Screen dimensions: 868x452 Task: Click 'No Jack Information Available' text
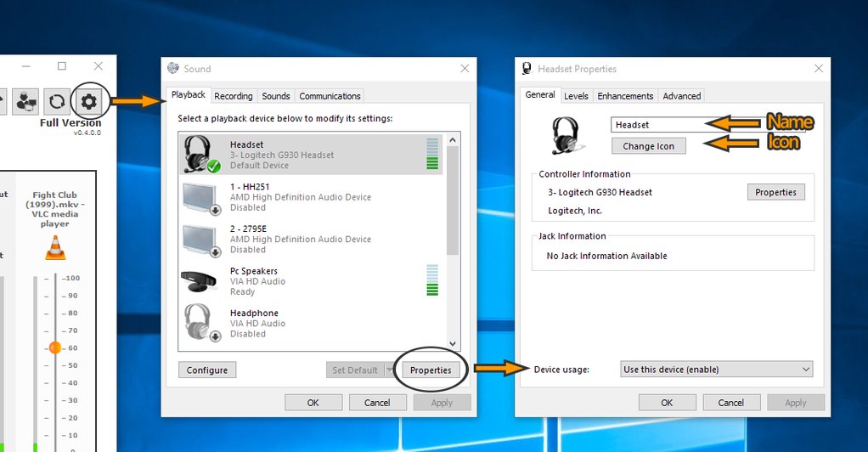(x=606, y=256)
